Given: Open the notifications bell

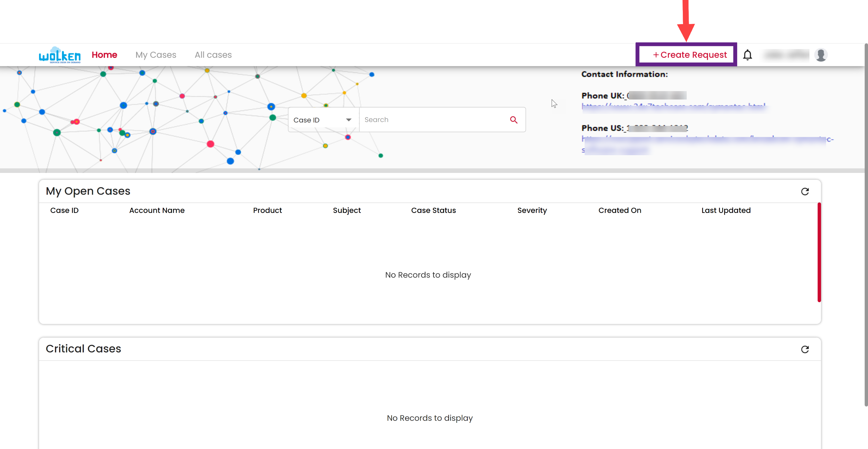Looking at the screenshot, I should click(x=747, y=55).
